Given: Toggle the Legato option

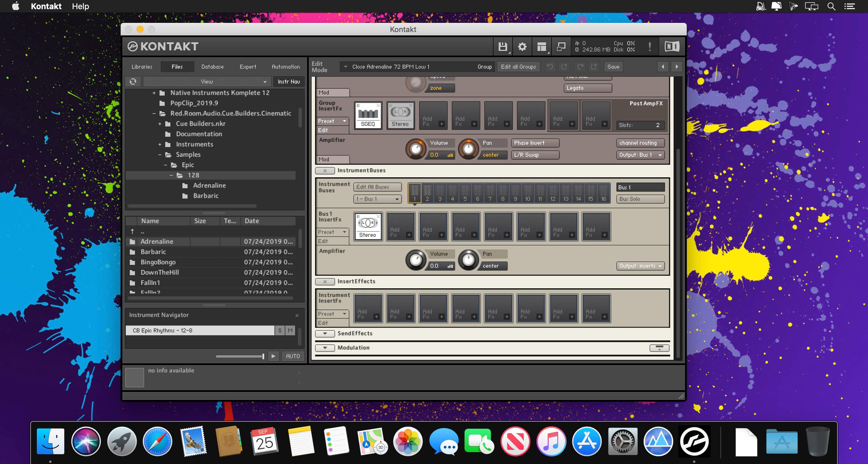Looking at the screenshot, I should (588, 88).
